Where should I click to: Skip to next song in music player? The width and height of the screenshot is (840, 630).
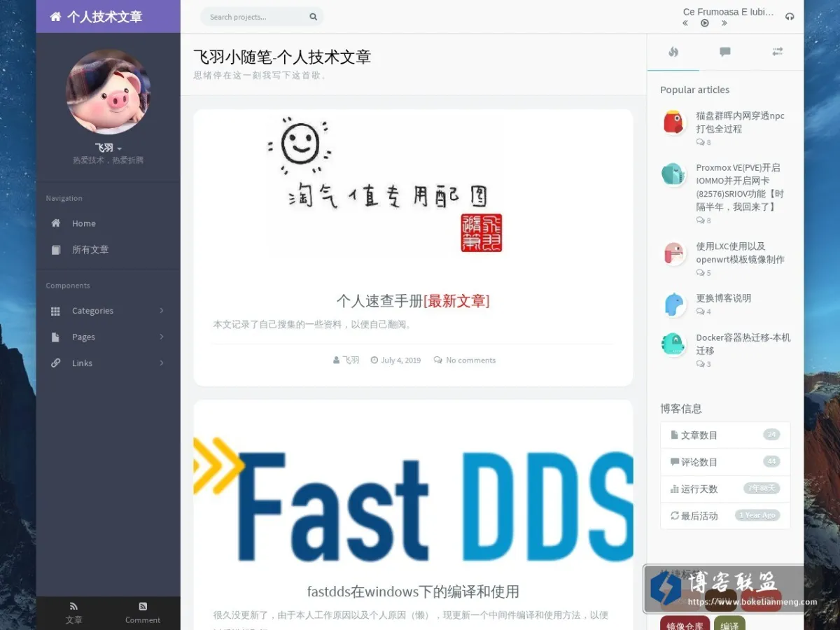point(724,23)
